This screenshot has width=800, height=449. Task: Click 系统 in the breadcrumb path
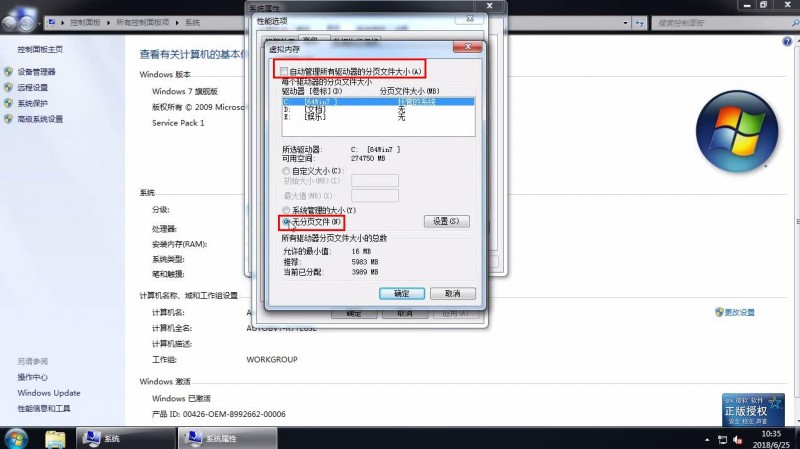tap(192, 23)
